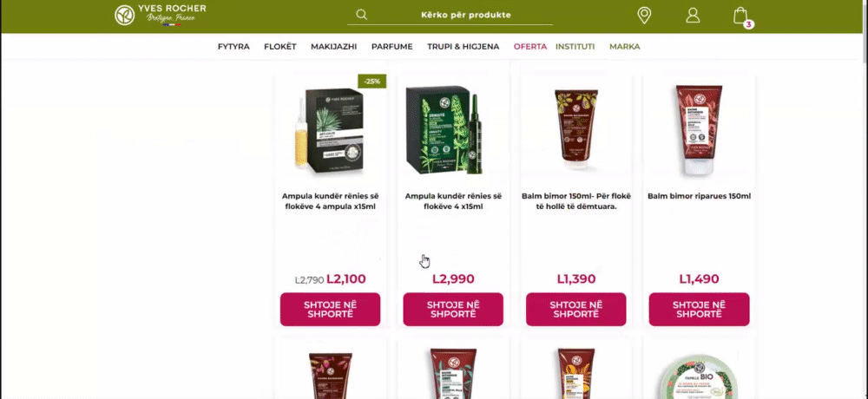The width and height of the screenshot is (868, 399).
Task: Open the PARFUME menu
Action: tap(392, 47)
